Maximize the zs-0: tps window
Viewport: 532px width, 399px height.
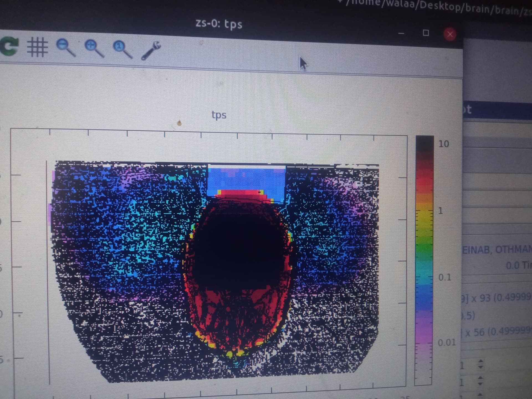tap(426, 33)
